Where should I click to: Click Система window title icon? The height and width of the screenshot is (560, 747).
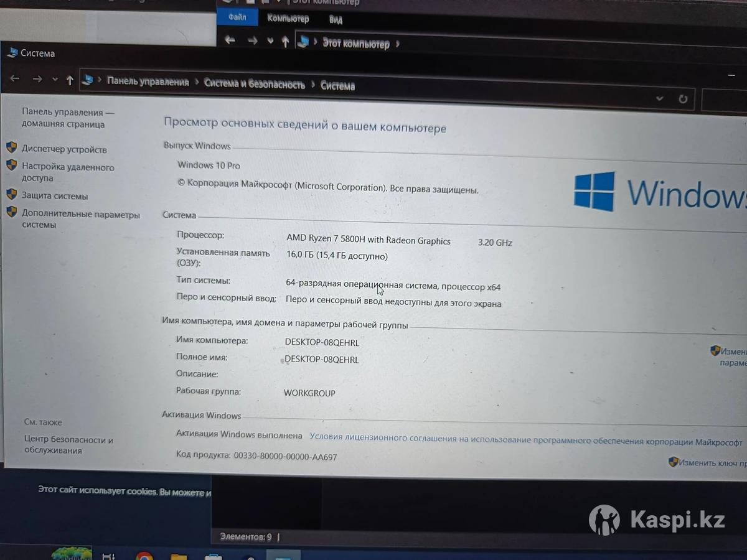12,53
